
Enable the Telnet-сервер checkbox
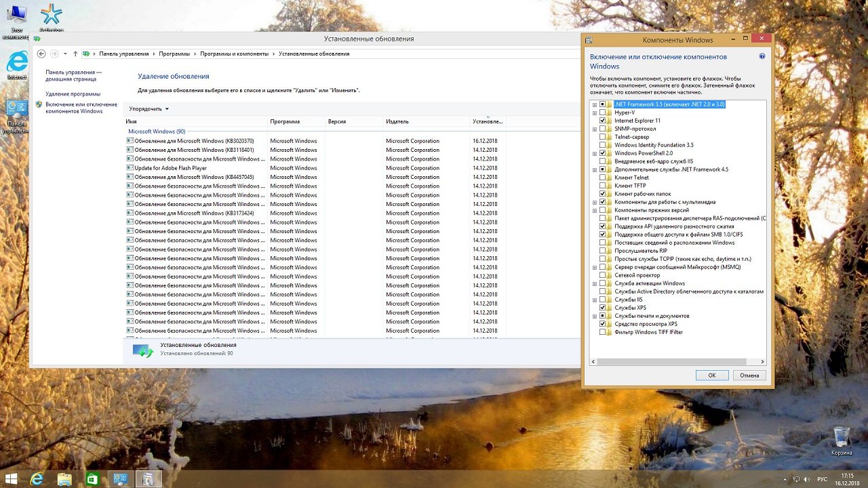(602, 137)
